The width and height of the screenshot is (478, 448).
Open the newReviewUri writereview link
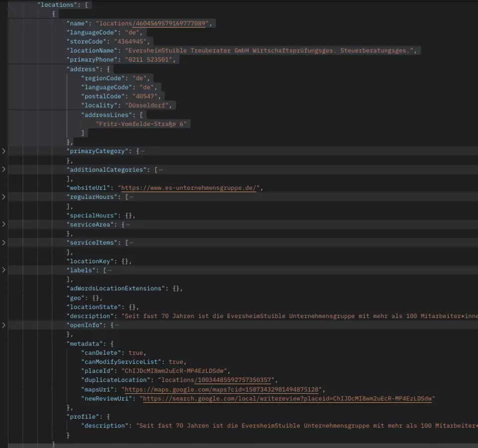click(x=287, y=398)
